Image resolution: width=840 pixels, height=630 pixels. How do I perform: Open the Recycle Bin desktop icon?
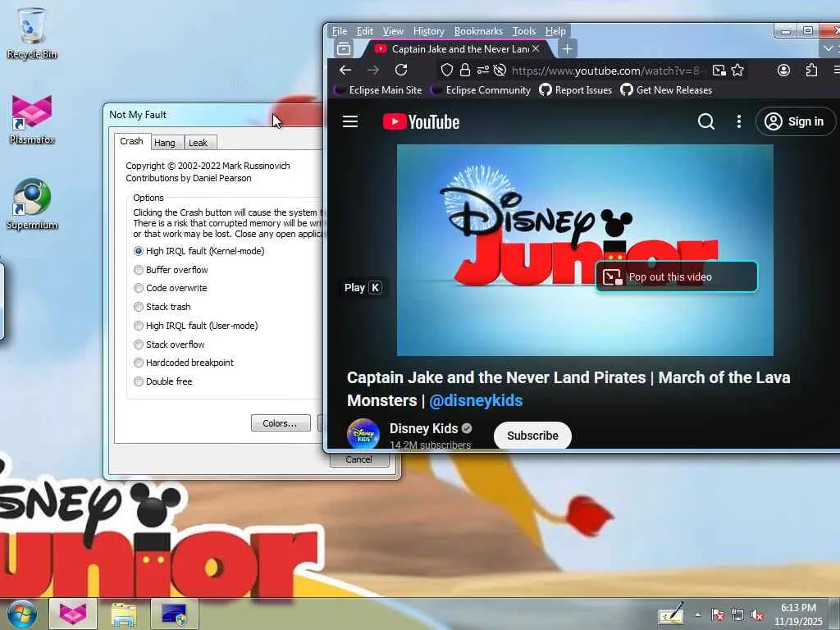[x=32, y=33]
